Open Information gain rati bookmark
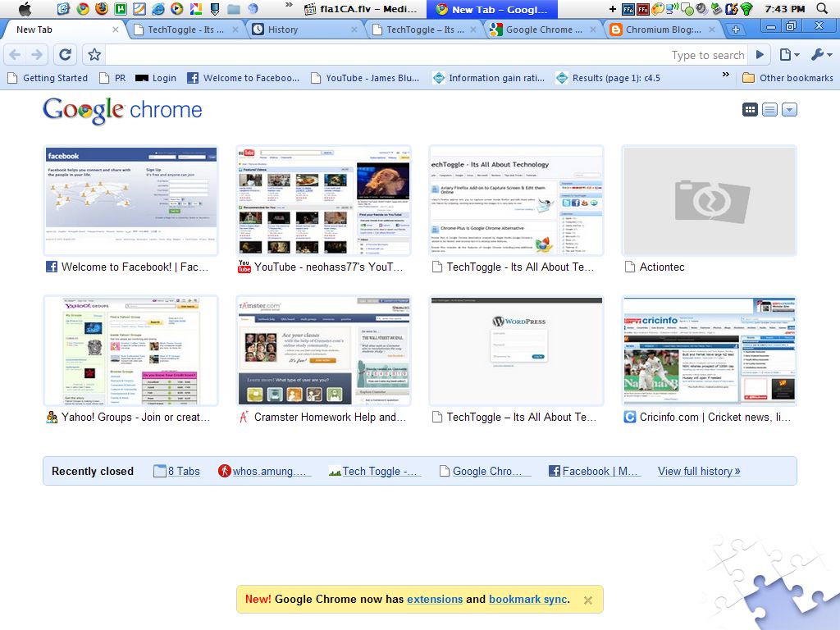This screenshot has height=630, width=840. tap(489, 78)
